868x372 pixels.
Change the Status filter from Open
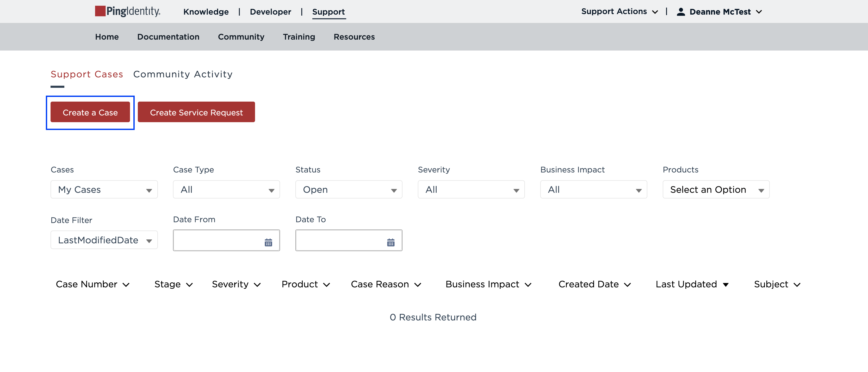coord(349,189)
